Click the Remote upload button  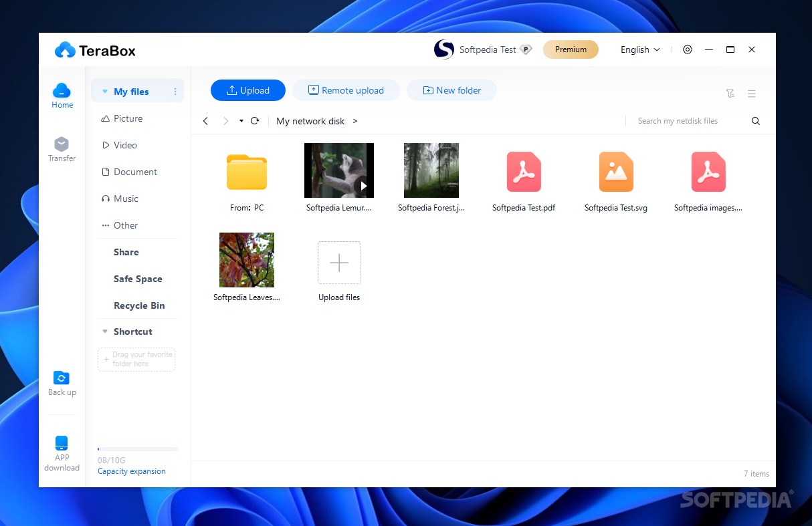click(346, 90)
